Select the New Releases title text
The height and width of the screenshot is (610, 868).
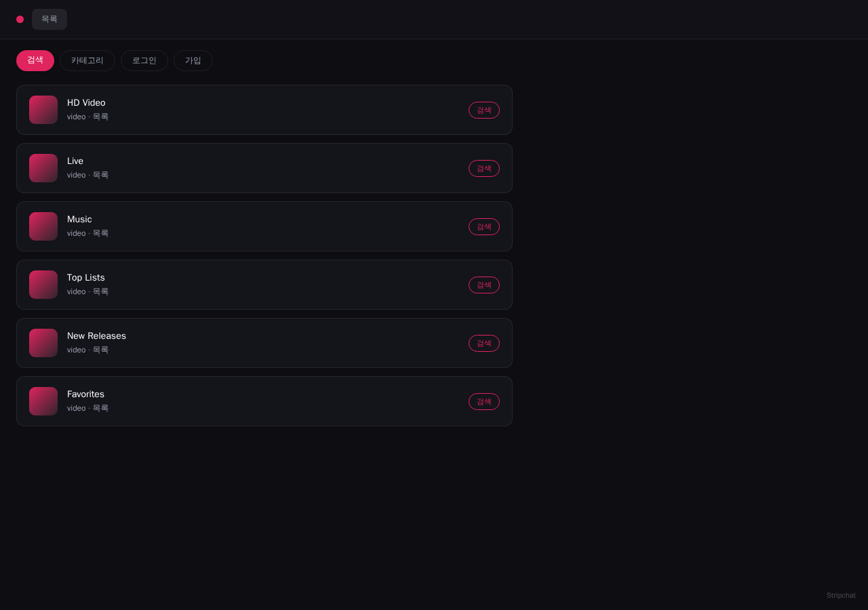click(96, 335)
